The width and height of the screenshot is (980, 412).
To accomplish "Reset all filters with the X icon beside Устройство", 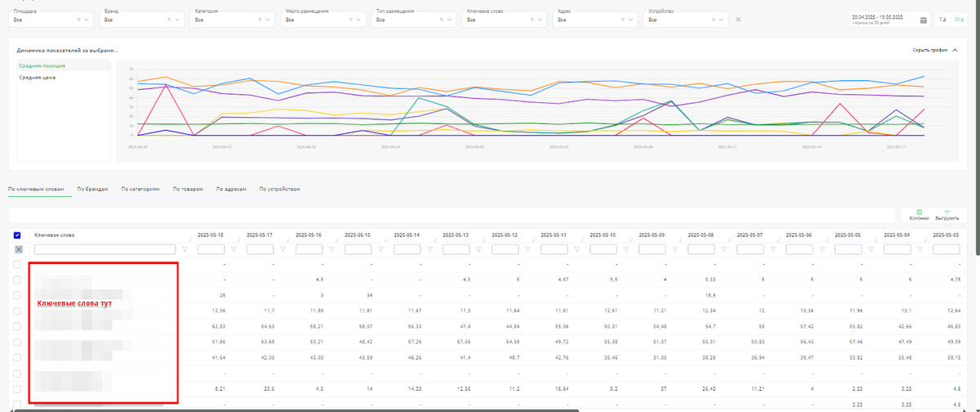I will 738,19.
